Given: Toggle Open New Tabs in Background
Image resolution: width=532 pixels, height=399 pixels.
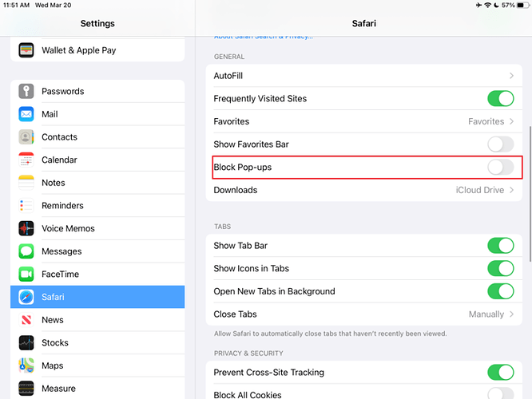Looking at the screenshot, I should [x=500, y=291].
